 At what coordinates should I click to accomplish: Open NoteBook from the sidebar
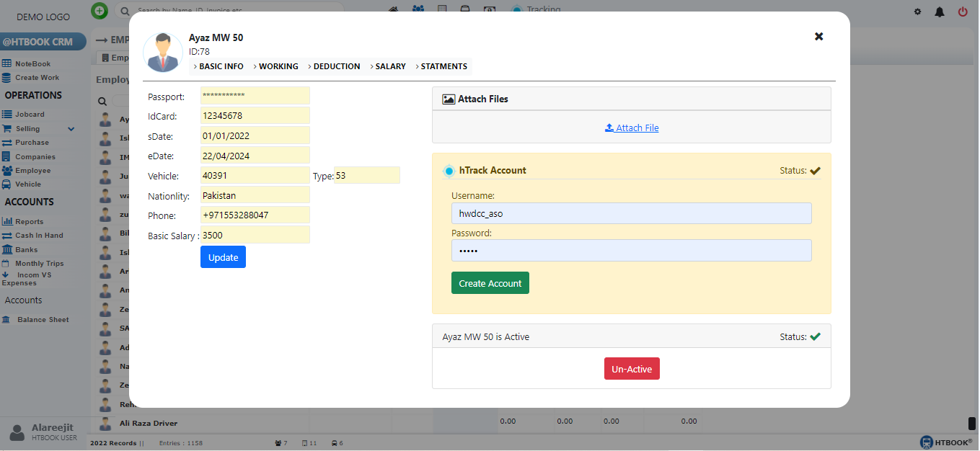(x=32, y=64)
